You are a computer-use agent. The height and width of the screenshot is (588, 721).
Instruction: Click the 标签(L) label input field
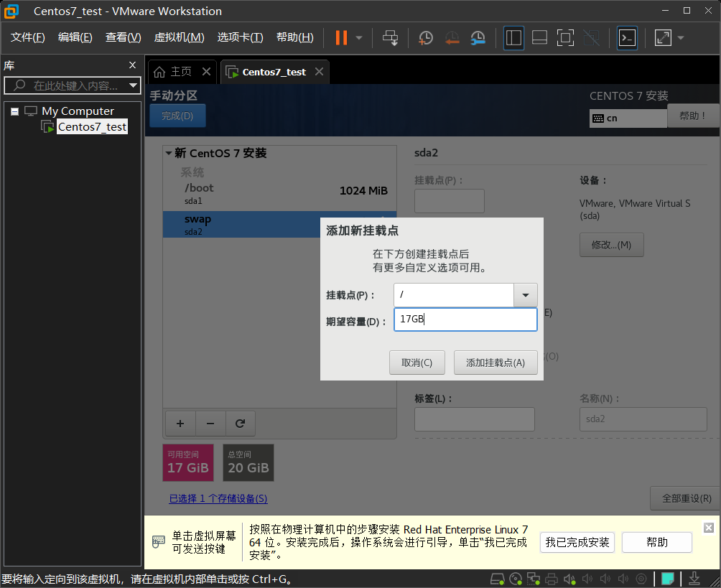tap(474, 419)
